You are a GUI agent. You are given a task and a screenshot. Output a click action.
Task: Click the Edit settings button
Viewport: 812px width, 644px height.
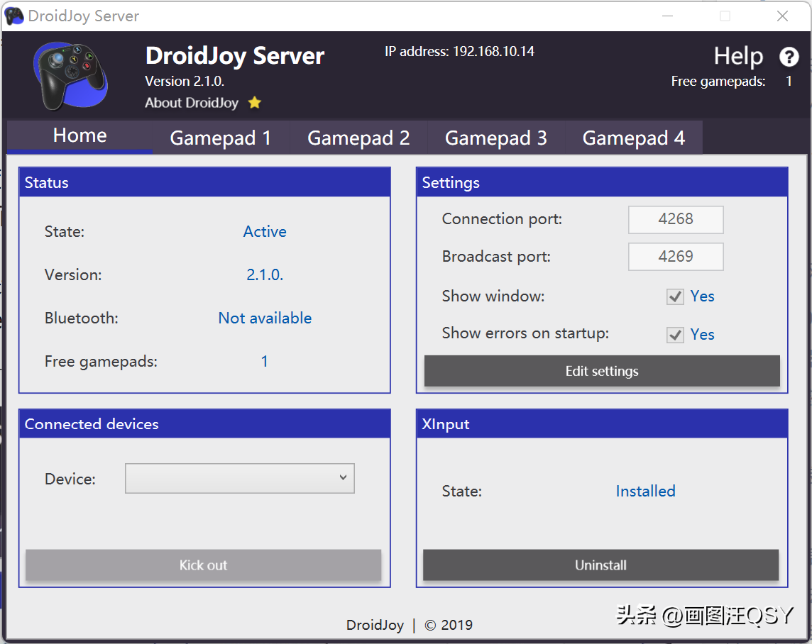(x=602, y=371)
